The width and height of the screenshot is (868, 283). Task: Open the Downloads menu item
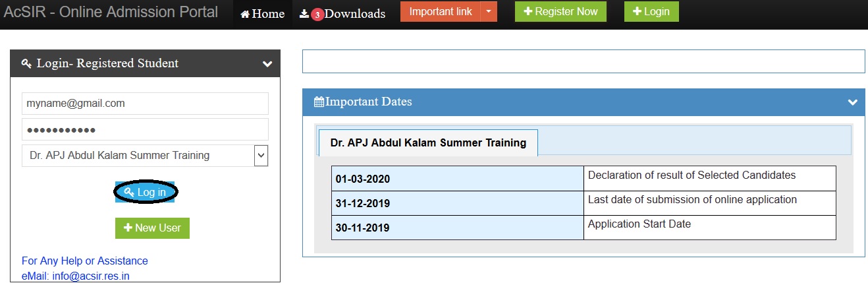tap(354, 14)
